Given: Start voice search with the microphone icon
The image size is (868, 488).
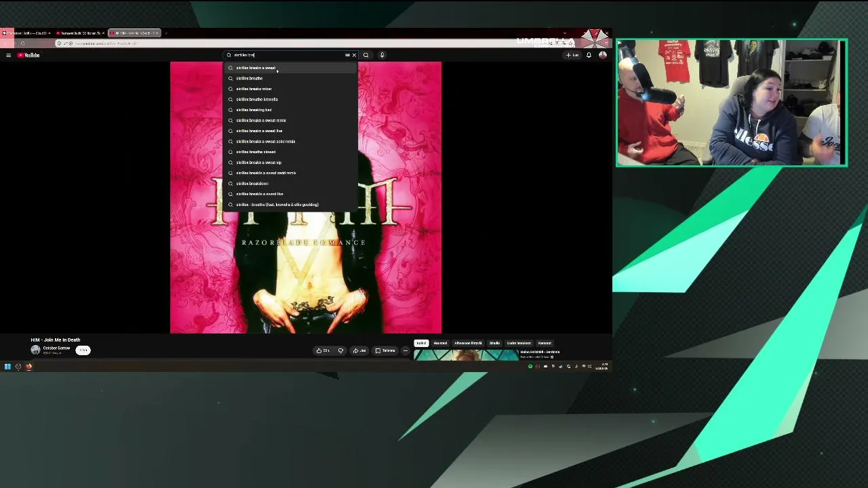Looking at the screenshot, I should click(382, 55).
